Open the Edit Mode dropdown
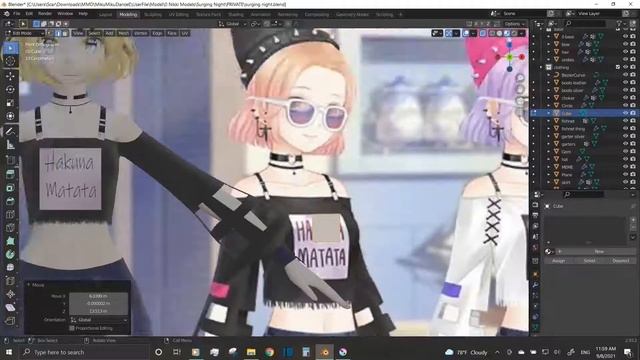 [24, 33]
